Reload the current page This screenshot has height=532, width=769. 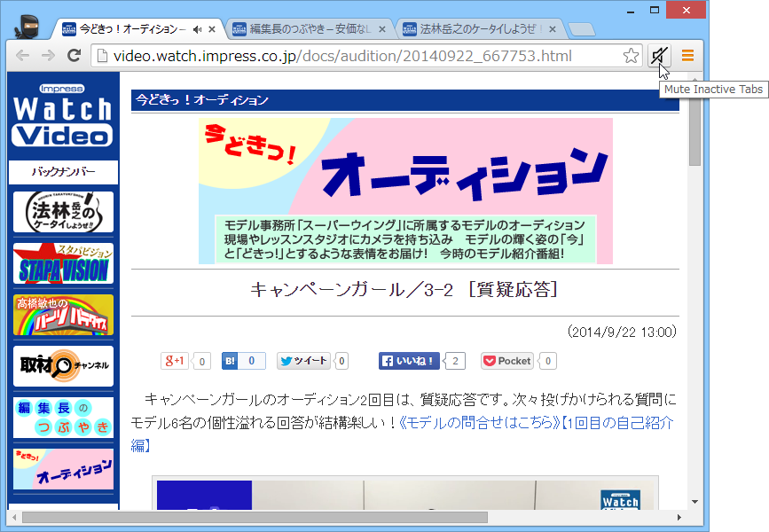click(x=75, y=55)
